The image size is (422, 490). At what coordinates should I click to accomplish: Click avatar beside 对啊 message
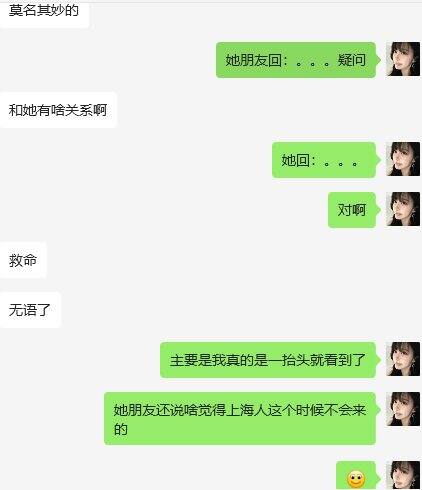403,209
